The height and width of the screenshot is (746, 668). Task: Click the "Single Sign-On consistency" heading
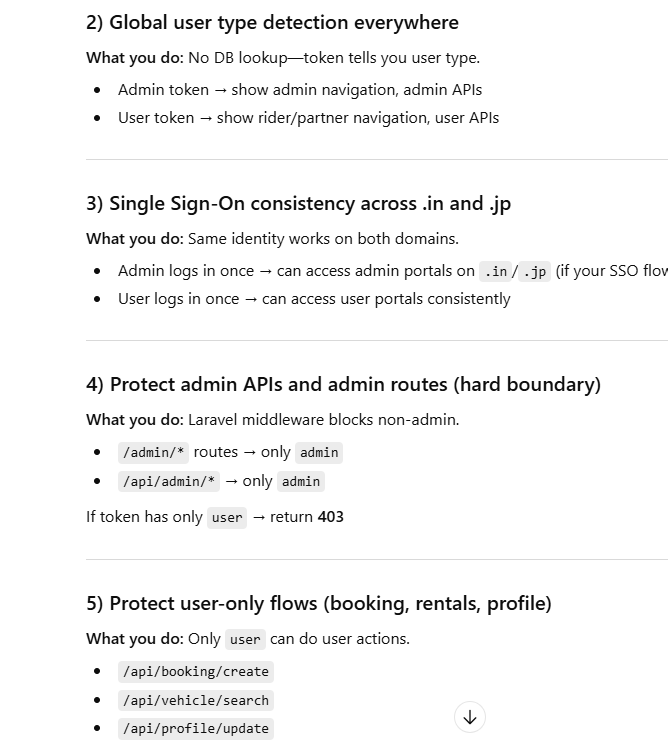[298, 203]
